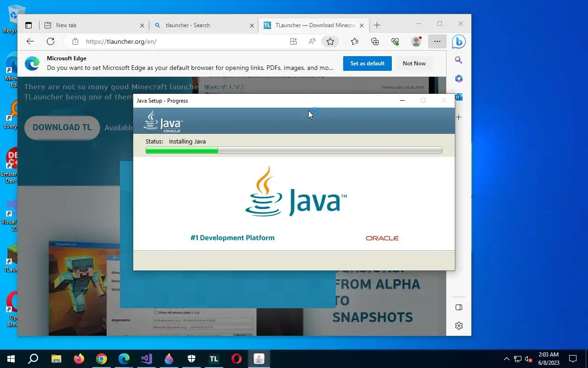
Task: Dismiss prompt with Not Now
Action: tap(414, 63)
